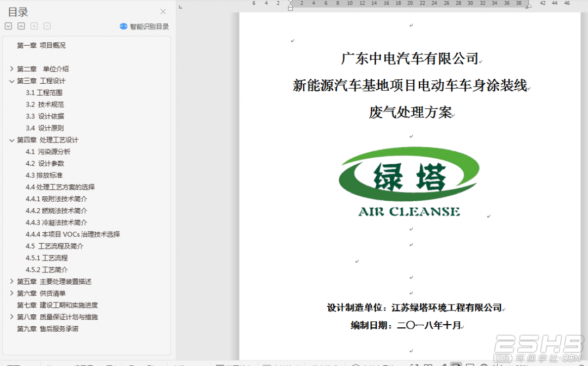
Task: Click the 目录 panel title
Action: click(18, 12)
